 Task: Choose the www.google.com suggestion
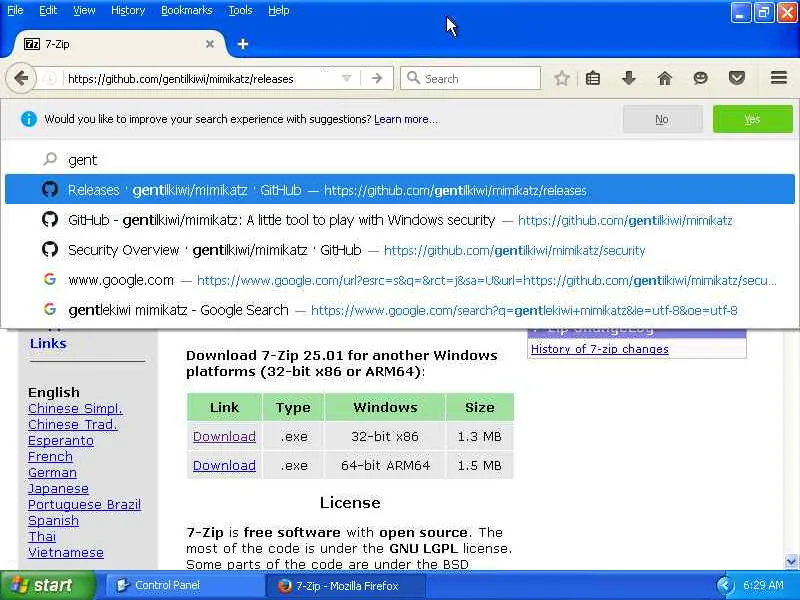[400, 280]
